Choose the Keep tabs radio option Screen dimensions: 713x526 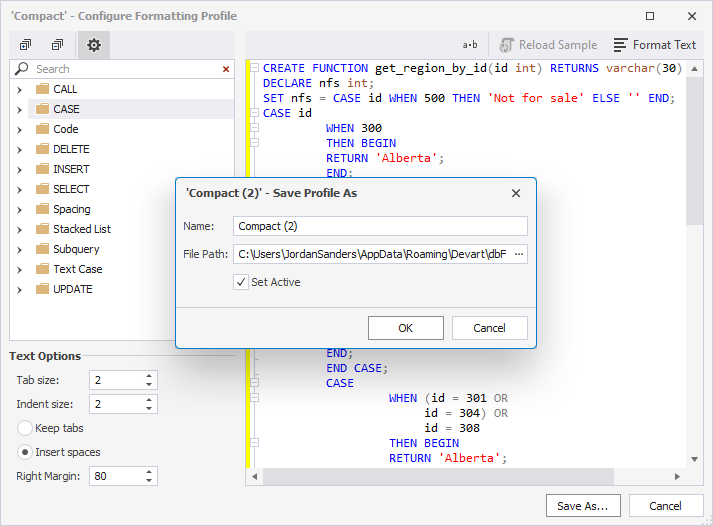25,428
